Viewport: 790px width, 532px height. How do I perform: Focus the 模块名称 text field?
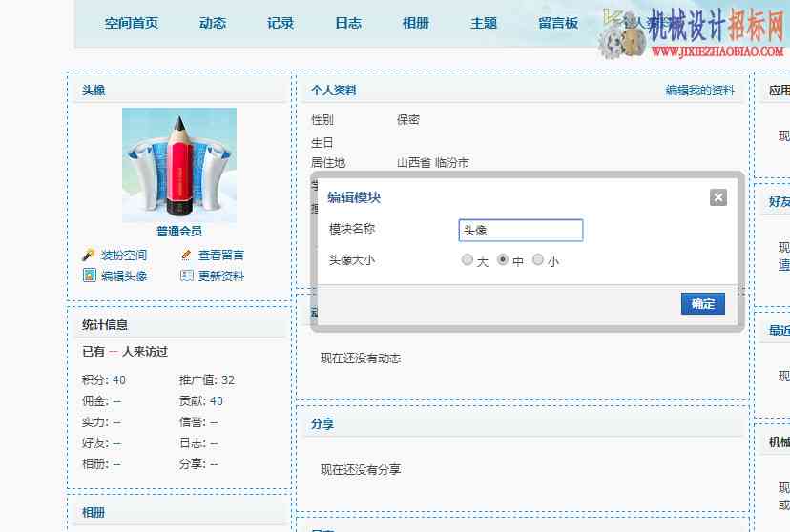point(521,230)
